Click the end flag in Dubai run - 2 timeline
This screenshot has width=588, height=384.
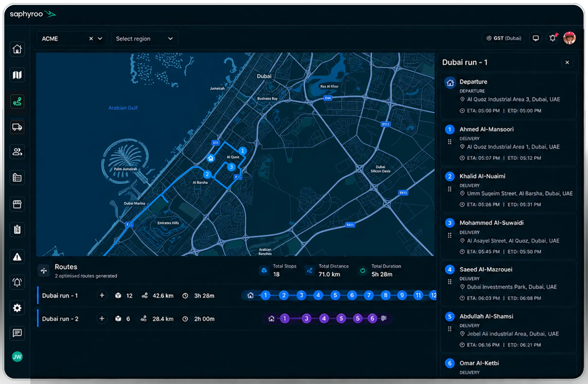(384, 318)
